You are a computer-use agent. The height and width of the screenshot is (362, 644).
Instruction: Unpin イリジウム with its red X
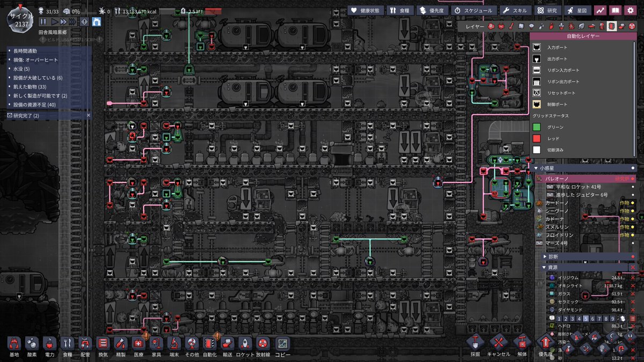(633, 278)
